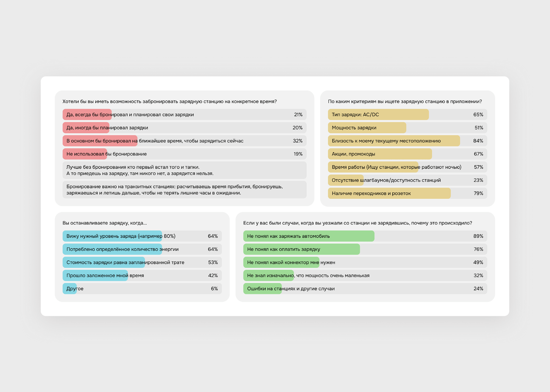The height and width of the screenshot is (392, 550).
Task: Click the 'Наличие переходников и розеток' bar
Action: point(389,193)
